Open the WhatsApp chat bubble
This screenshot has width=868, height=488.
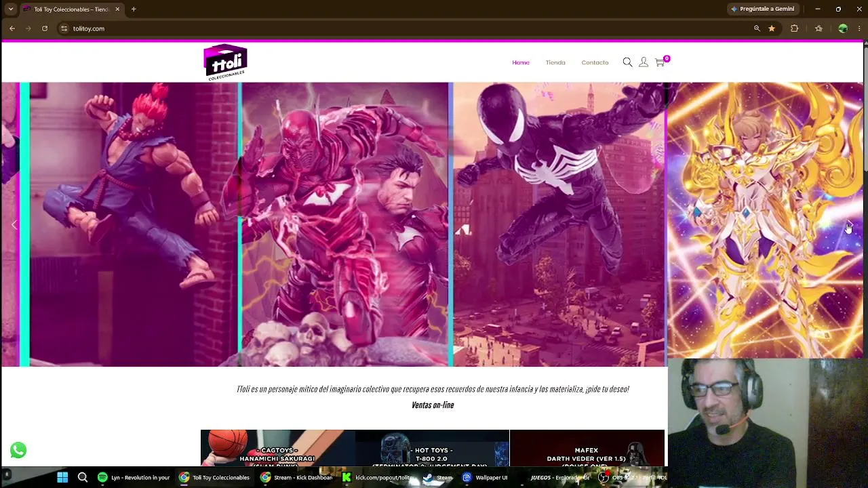click(x=18, y=450)
